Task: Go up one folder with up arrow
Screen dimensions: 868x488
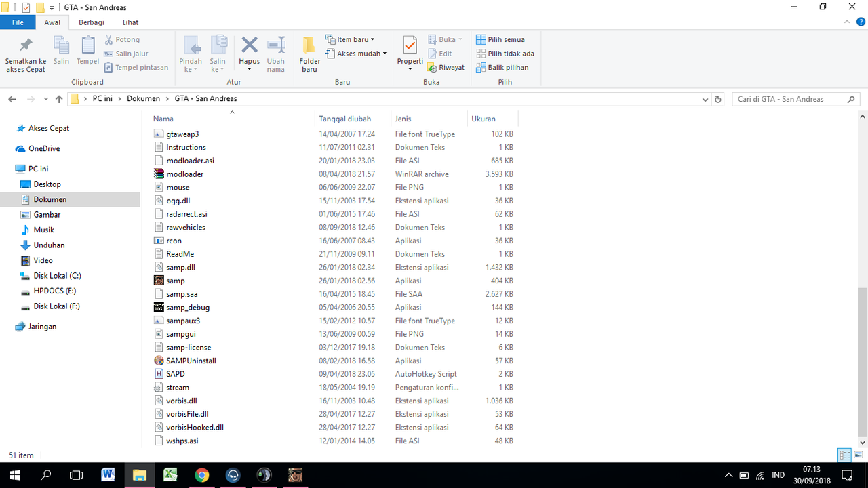Action: tap(59, 99)
